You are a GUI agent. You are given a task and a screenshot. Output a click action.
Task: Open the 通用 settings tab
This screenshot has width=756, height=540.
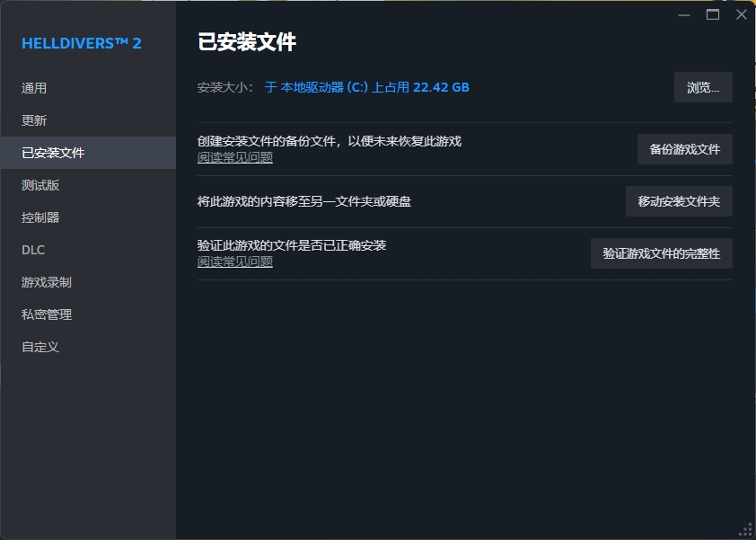(x=34, y=88)
